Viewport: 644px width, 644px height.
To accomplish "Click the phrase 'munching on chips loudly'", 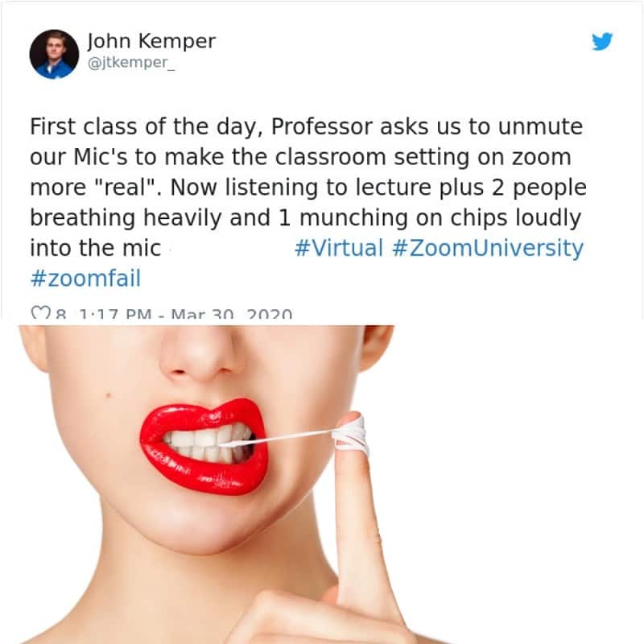I will (x=440, y=218).
